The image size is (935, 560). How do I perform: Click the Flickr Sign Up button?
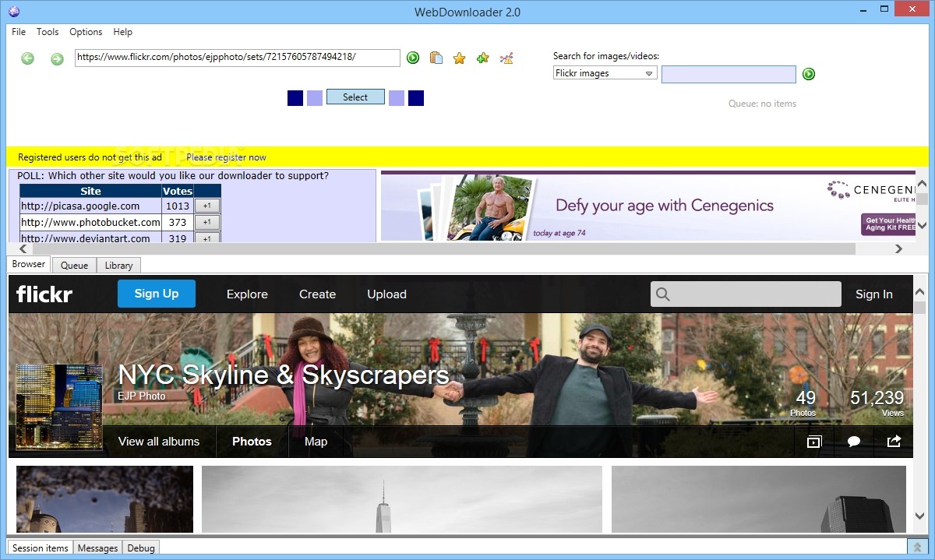point(157,294)
